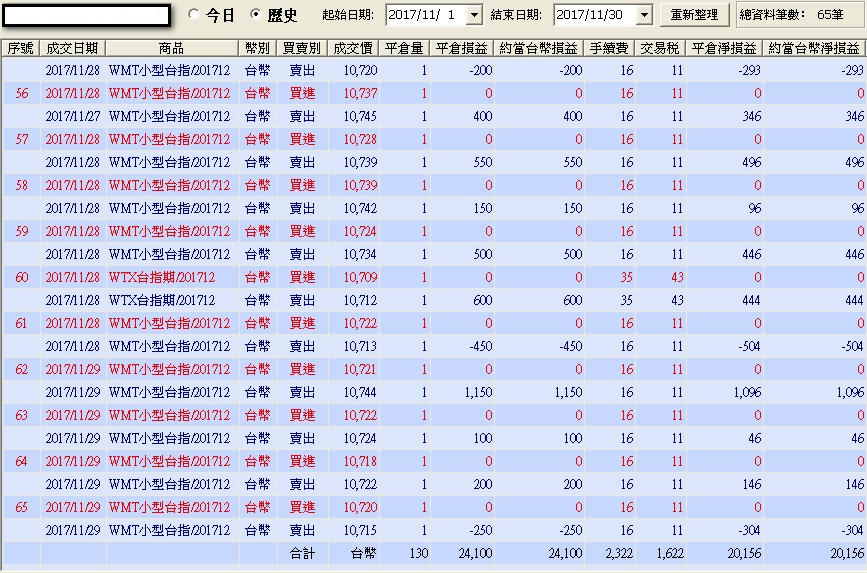Click the total 平倉量 value 130
Screen dimensions: 867x573
(x=419, y=553)
